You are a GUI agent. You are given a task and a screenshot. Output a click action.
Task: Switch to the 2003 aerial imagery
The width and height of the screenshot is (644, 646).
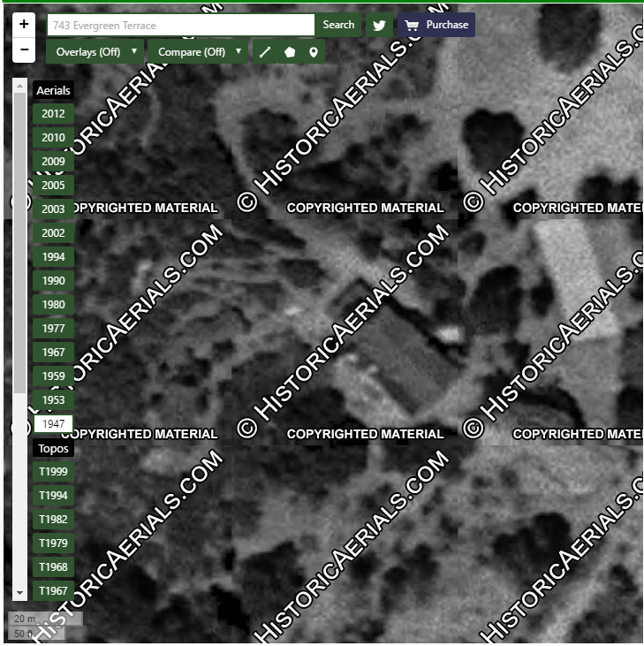tap(53, 209)
